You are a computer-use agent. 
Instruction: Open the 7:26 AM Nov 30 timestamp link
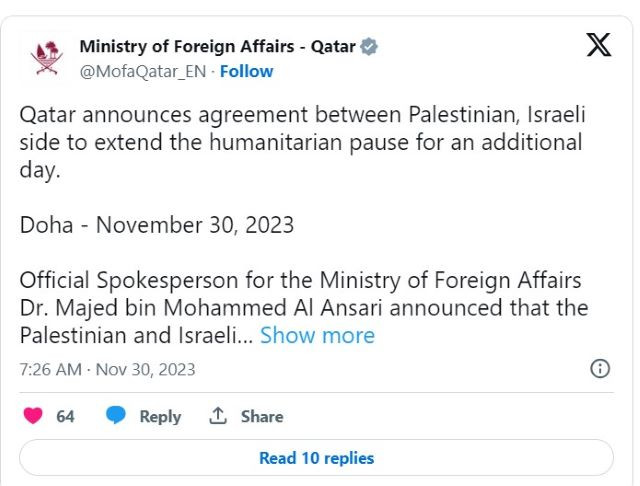(x=108, y=369)
